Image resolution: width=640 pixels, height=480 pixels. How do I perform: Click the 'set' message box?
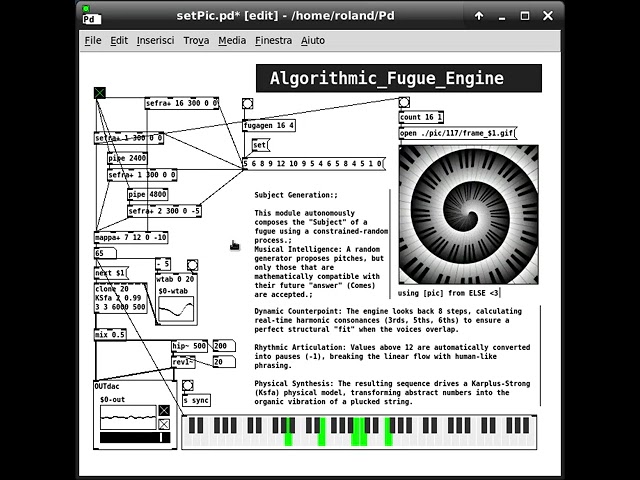click(x=260, y=145)
